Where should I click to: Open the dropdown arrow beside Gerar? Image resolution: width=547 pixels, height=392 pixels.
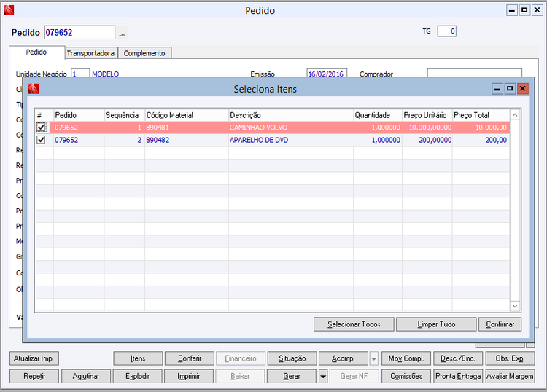[x=323, y=376]
